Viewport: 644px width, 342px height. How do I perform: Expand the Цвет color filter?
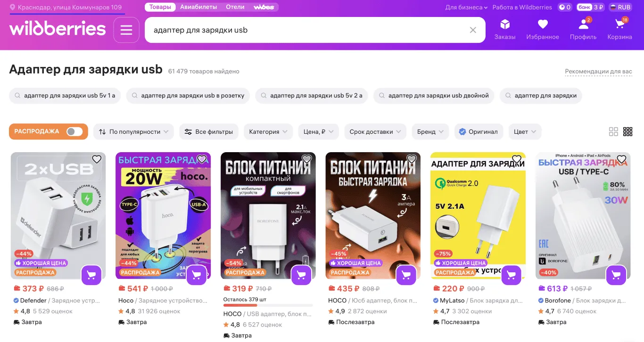click(x=525, y=132)
